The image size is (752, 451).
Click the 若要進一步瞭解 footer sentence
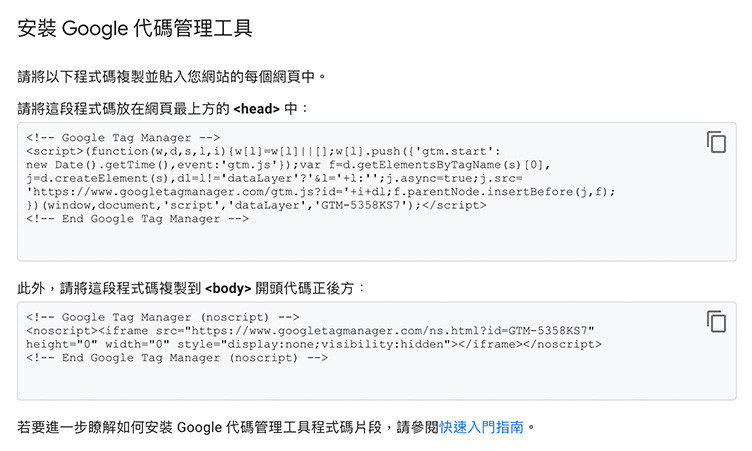click(276, 427)
